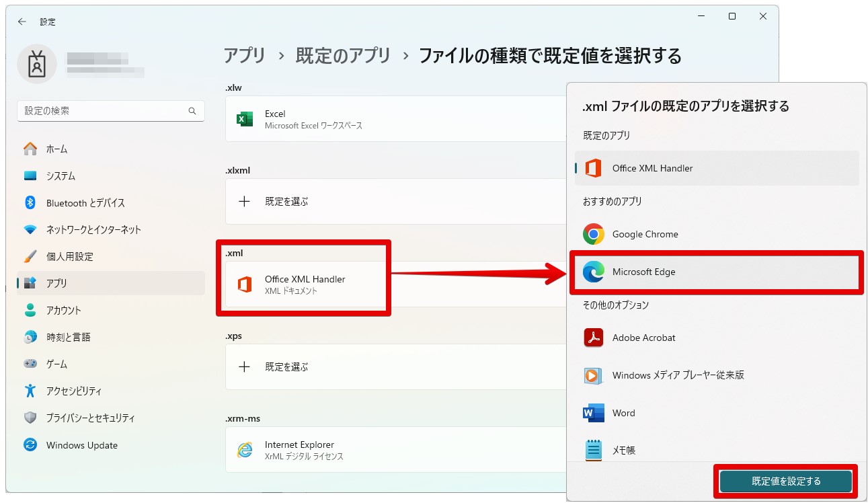Click the Windows Media Player icon in popup
This screenshot has width=868, height=503.
(x=594, y=375)
